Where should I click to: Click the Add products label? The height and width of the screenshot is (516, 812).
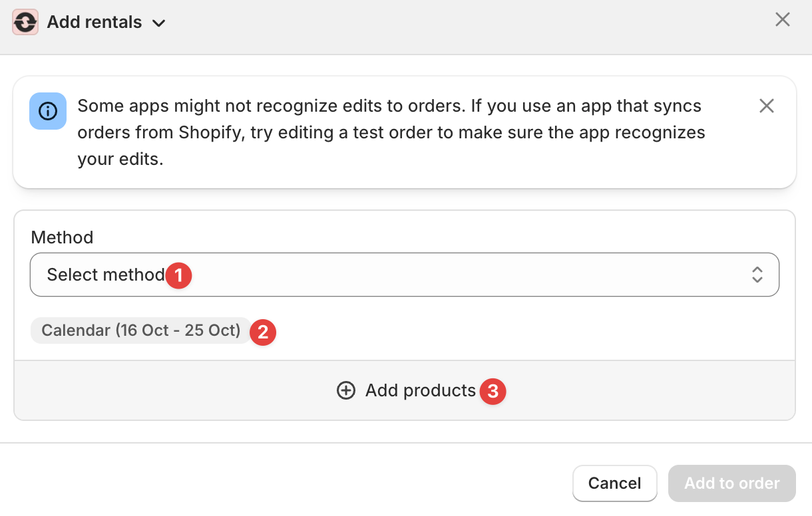[x=421, y=390]
